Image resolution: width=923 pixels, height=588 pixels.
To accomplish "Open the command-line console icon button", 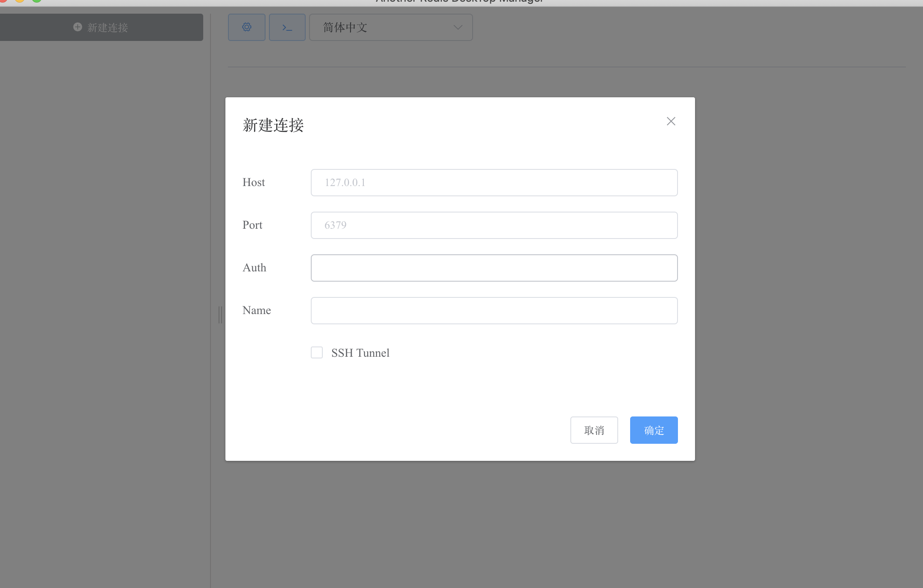I will tap(287, 27).
